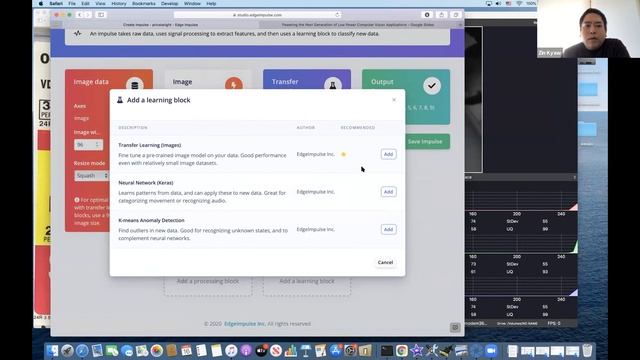Click Add a processing block placeholder
640x360 pixels.
[x=208, y=281]
